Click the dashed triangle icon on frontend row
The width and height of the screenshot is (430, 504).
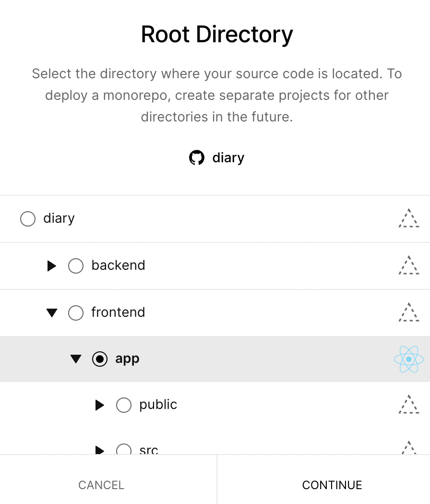(409, 312)
